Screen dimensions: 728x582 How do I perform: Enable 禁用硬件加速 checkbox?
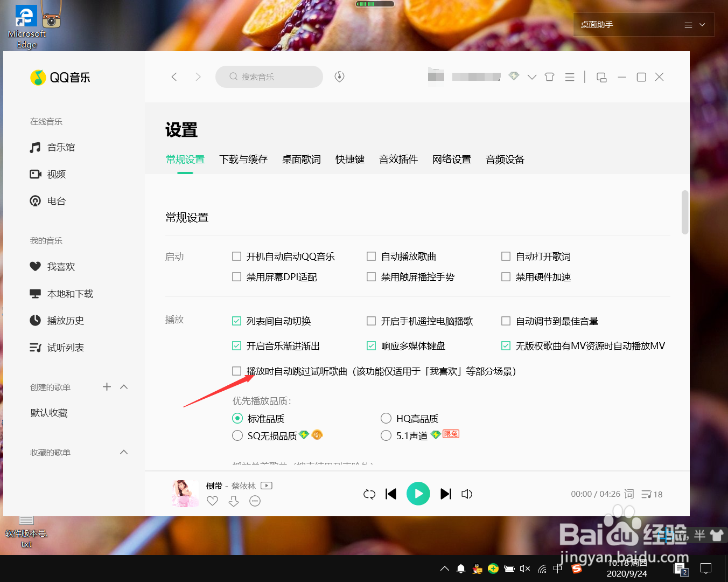(x=506, y=277)
